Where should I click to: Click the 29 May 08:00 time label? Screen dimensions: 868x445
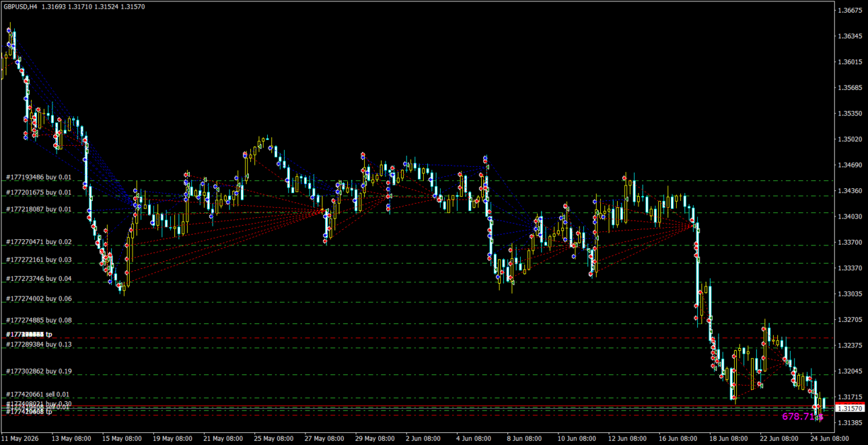point(375,438)
